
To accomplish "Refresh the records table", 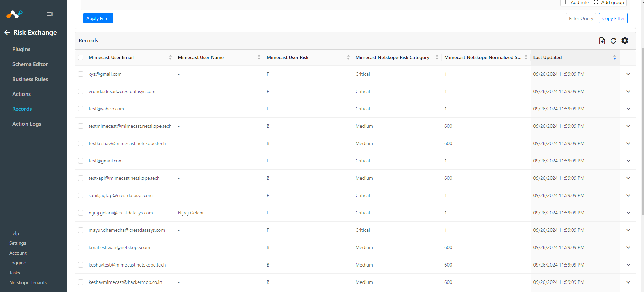I will [613, 41].
